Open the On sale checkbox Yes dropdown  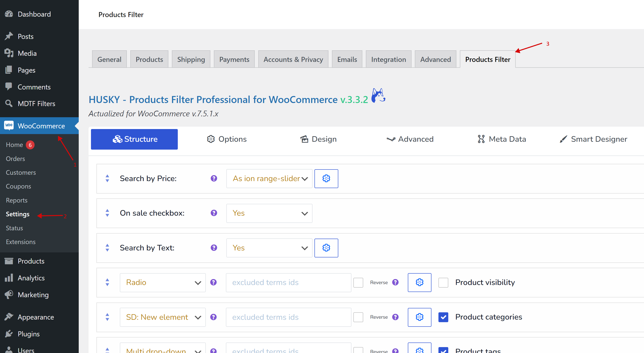point(269,213)
